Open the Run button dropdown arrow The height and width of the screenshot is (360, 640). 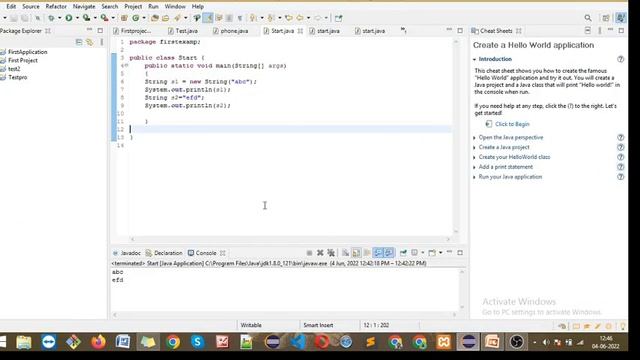click(x=77, y=18)
